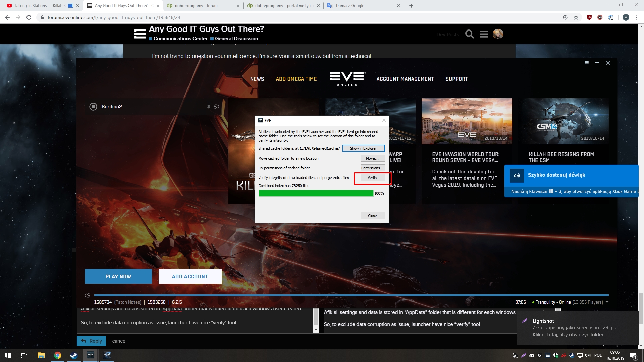Open the volume tray icon
The width and height of the screenshot is (644, 362).
pyautogui.click(x=588, y=355)
